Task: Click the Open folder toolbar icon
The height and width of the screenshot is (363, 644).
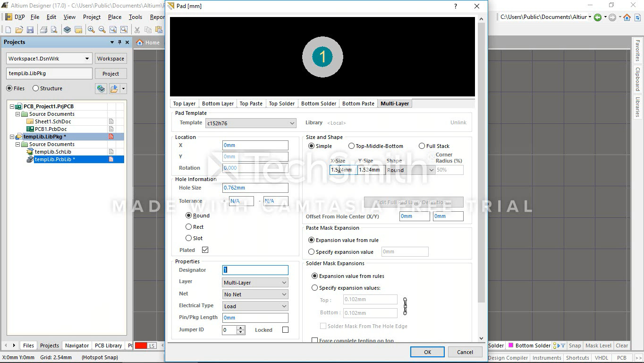Action: pos(19,30)
